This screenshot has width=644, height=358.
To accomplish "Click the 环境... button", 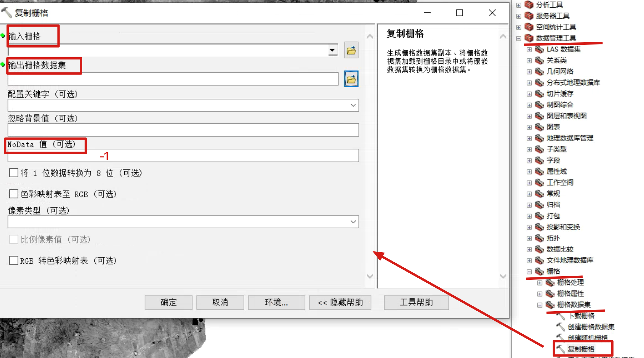I will point(276,303).
